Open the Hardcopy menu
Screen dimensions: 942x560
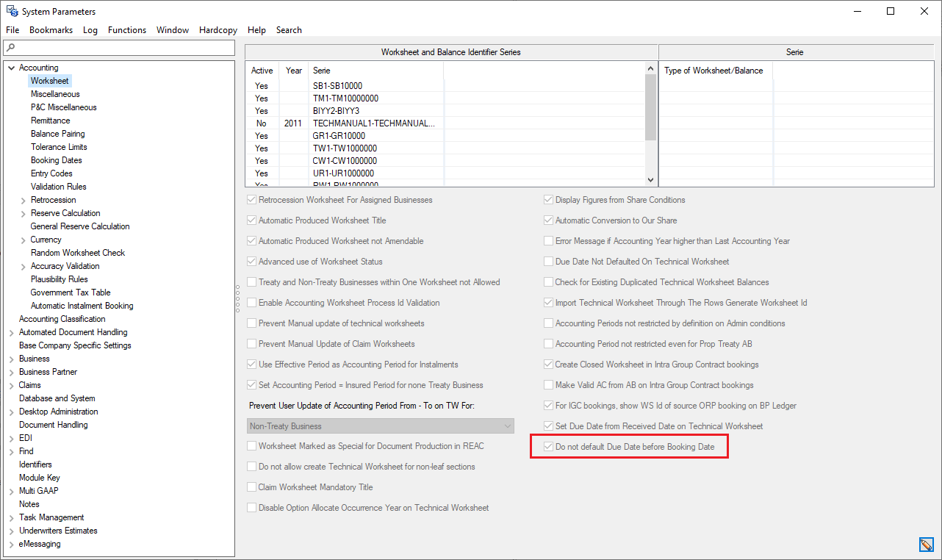[x=217, y=29]
